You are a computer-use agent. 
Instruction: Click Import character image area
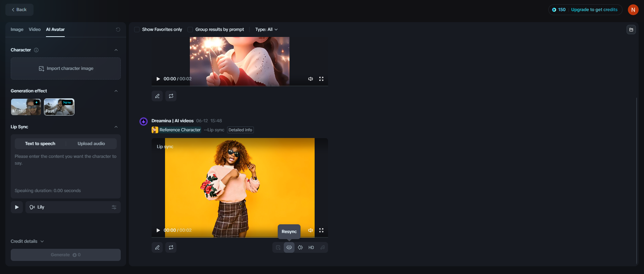[x=66, y=68]
